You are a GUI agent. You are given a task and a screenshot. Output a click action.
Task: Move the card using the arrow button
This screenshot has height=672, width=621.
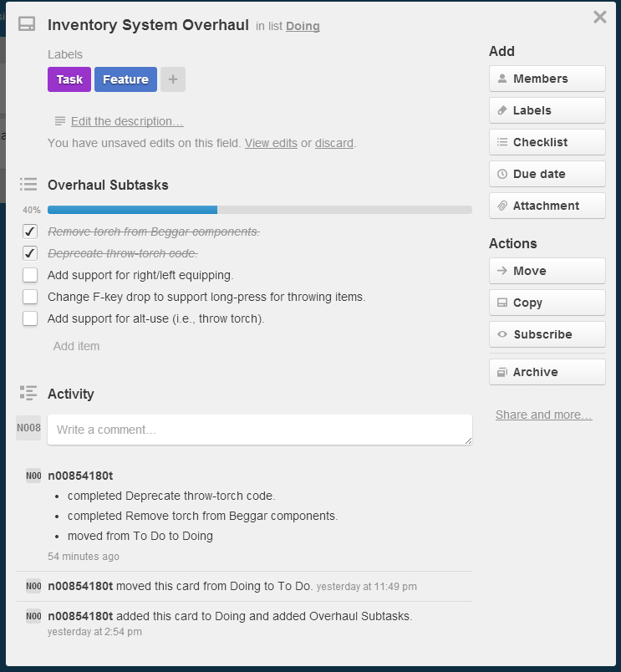547,271
